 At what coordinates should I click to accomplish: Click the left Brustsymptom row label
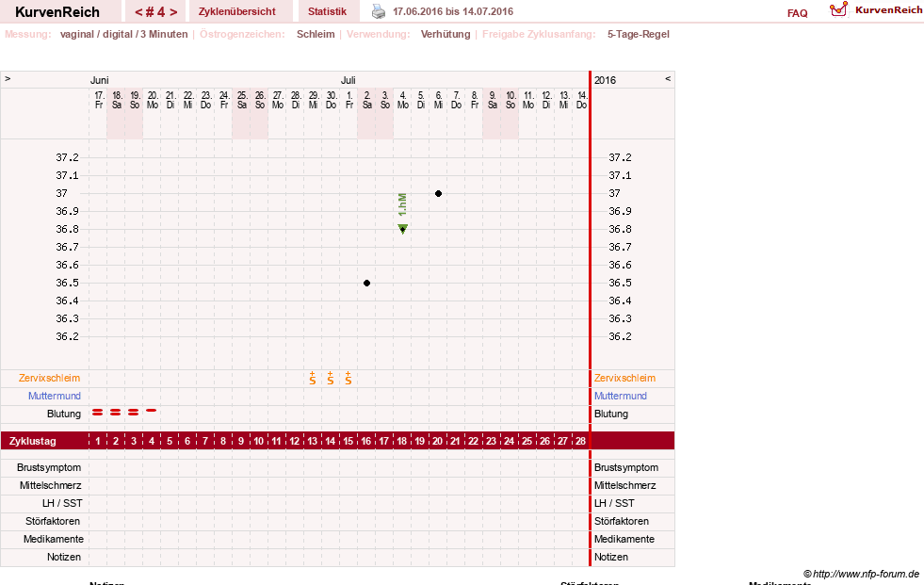pos(49,467)
